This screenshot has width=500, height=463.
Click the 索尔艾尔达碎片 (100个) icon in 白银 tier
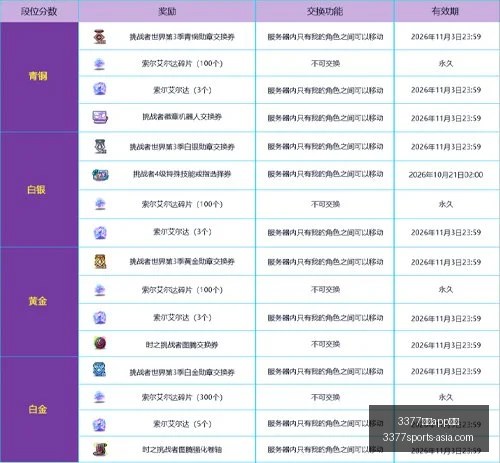[100, 204]
